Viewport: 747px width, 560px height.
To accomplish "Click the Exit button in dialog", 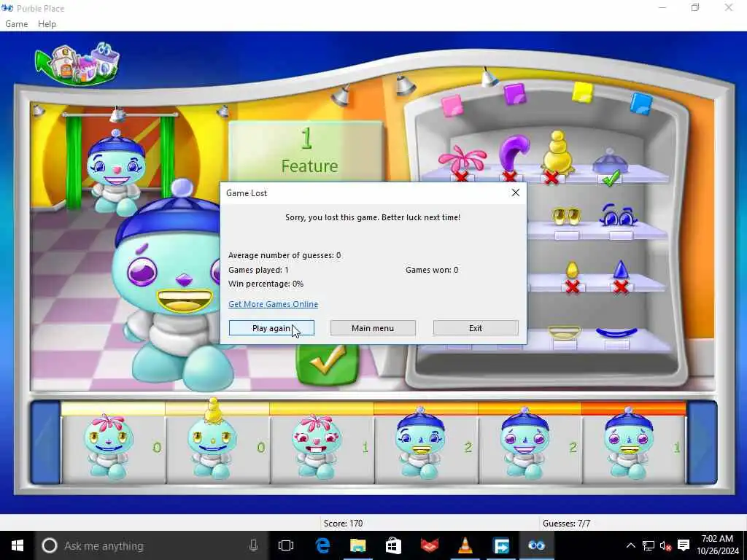I will 476,328.
